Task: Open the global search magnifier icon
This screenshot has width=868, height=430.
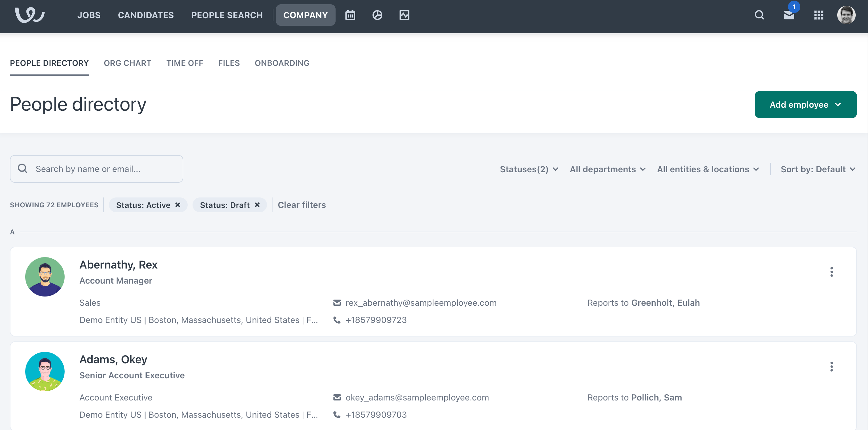Action: point(759,15)
